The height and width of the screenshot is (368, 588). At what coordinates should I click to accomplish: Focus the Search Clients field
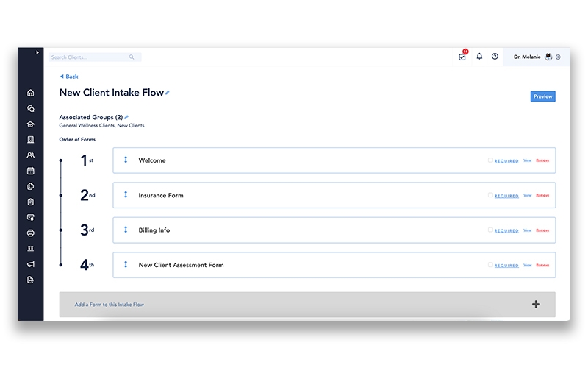click(x=95, y=57)
